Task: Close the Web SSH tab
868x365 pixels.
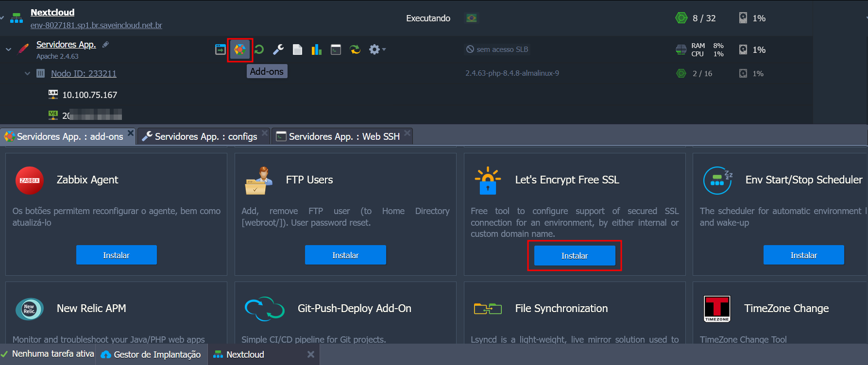Action: pos(408,133)
